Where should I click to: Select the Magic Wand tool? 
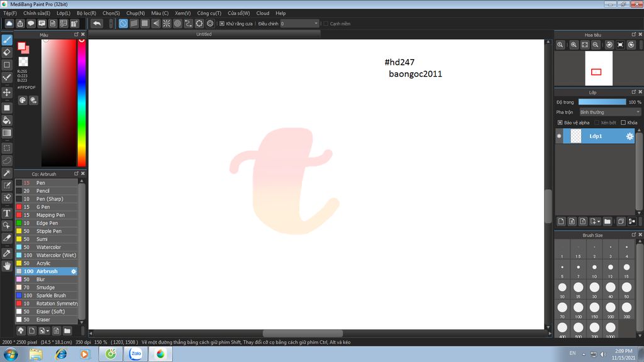(x=7, y=173)
